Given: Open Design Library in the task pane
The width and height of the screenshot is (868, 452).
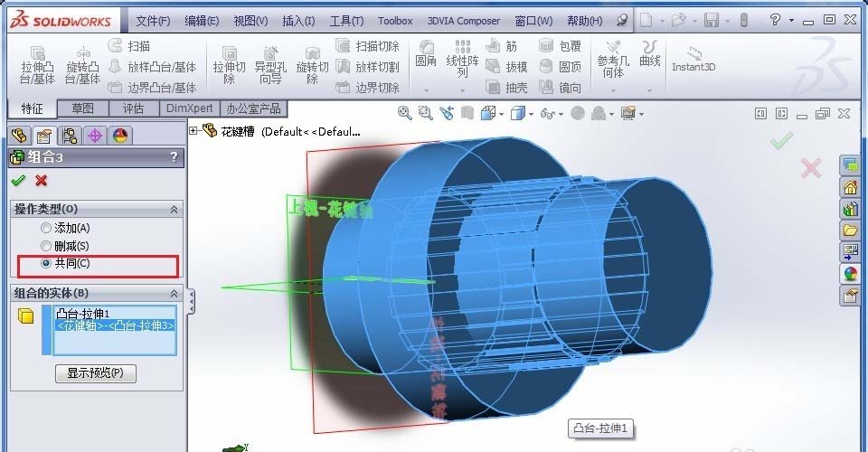Looking at the screenshot, I should pyautogui.click(x=851, y=208).
